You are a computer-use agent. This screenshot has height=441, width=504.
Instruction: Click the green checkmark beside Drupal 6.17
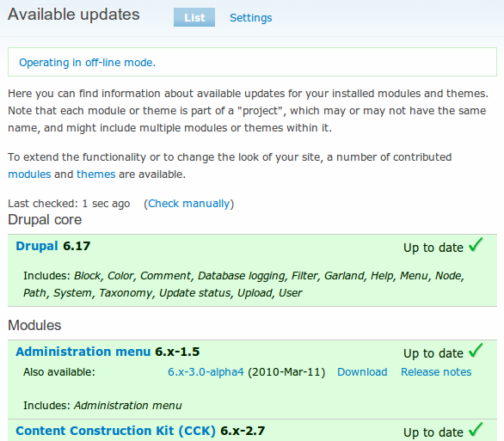click(476, 245)
